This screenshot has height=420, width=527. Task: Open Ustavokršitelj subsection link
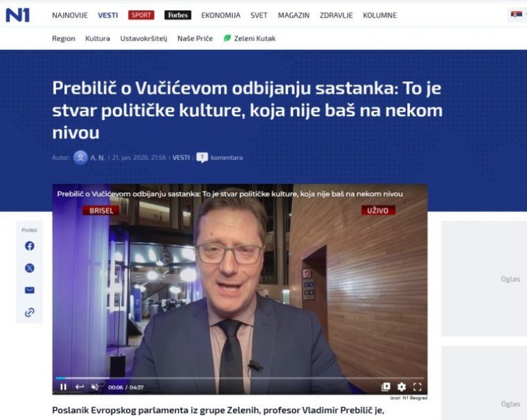144,38
